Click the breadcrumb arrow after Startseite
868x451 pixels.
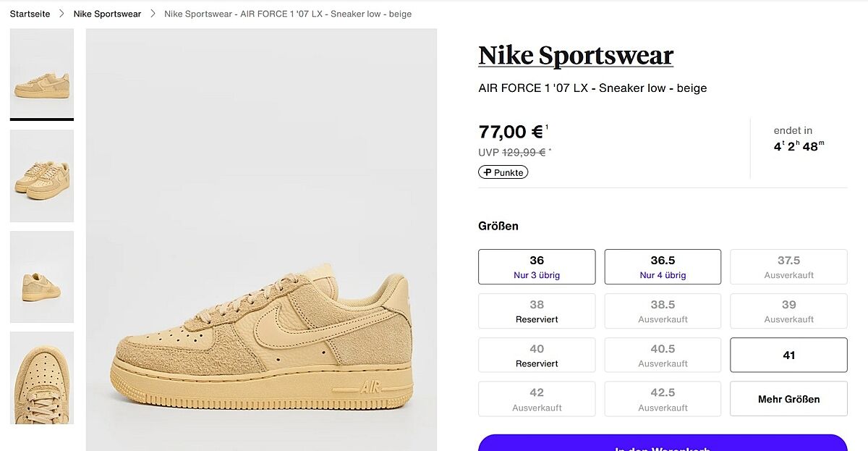click(62, 14)
